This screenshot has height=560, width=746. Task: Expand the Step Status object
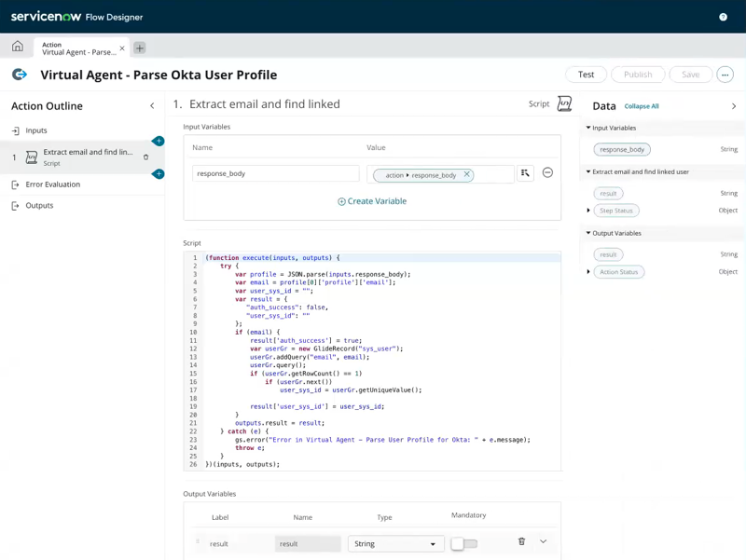(x=588, y=211)
